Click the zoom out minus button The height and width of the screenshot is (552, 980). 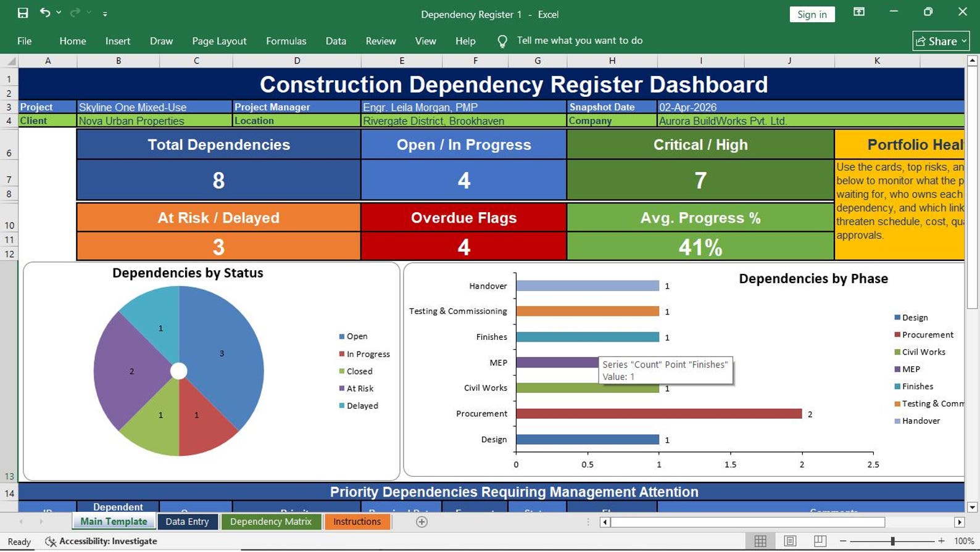pos(843,541)
